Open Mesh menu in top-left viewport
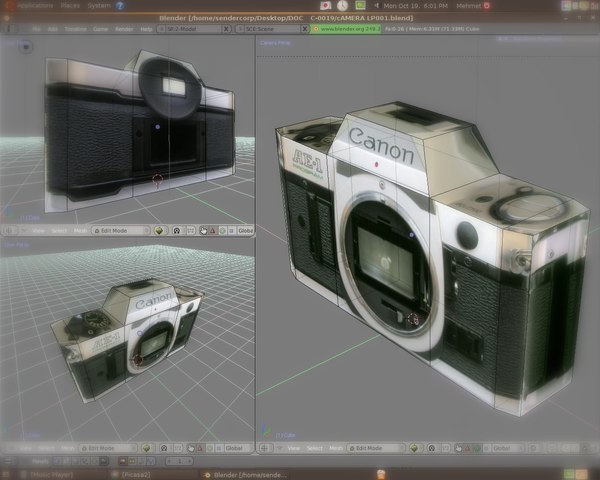This screenshot has height=480, width=600. [80, 230]
